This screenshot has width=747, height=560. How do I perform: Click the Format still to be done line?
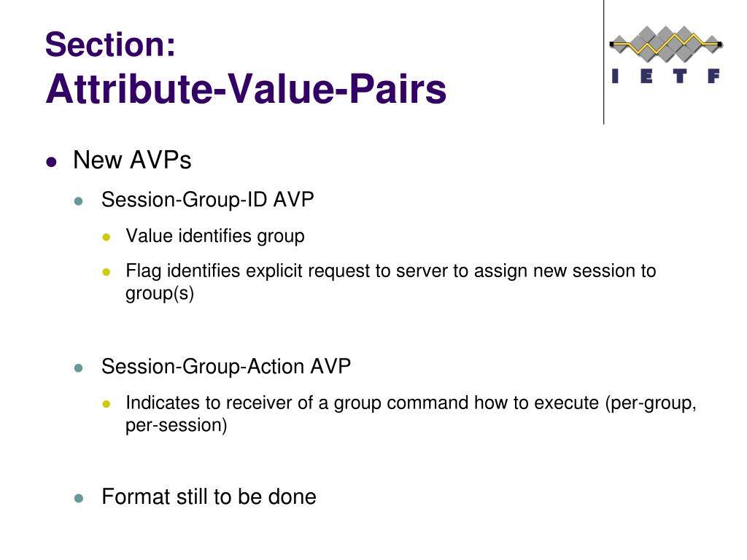(209, 497)
